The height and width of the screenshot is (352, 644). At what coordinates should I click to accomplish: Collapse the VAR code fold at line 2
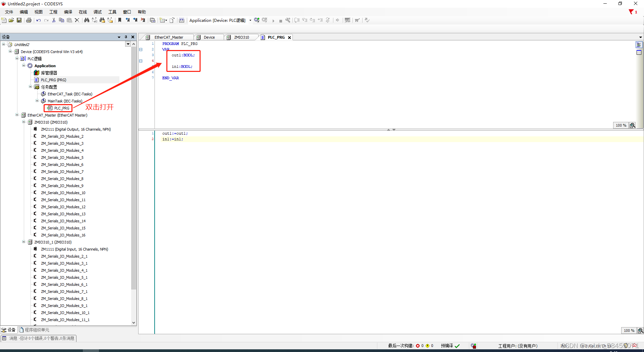point(141,49)
